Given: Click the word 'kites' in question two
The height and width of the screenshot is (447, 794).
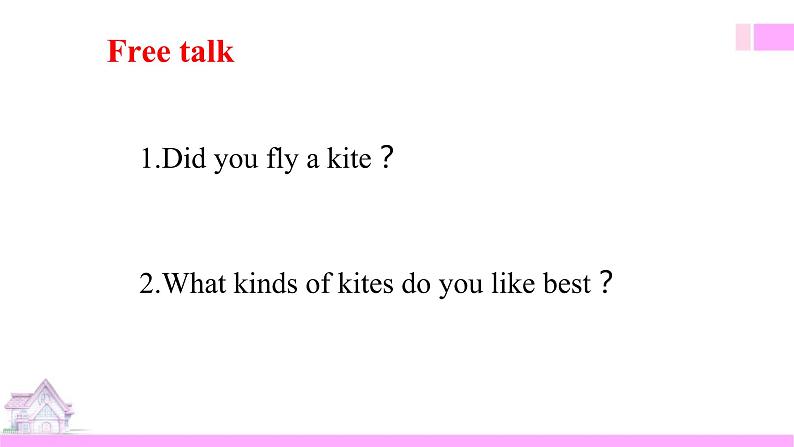Looking at the screenshot, I should coord(366,283).
